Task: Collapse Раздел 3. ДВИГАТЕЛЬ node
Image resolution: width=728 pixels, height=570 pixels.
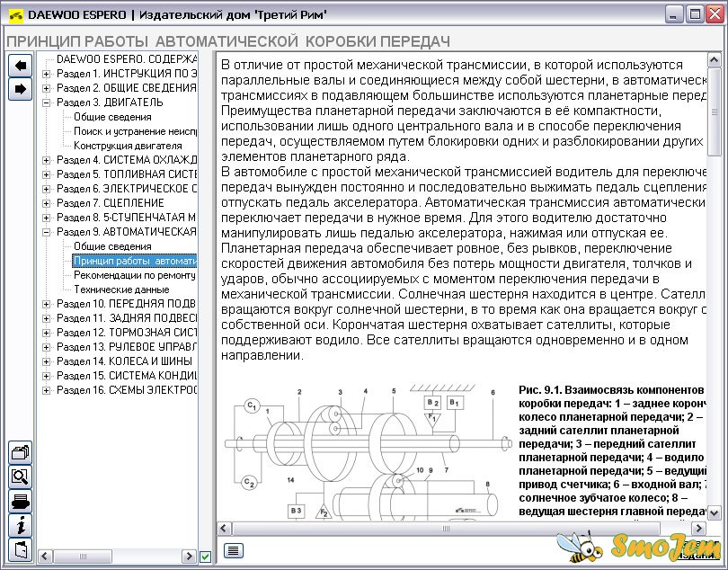Action: pyautogui.click(x=46, y=102)
